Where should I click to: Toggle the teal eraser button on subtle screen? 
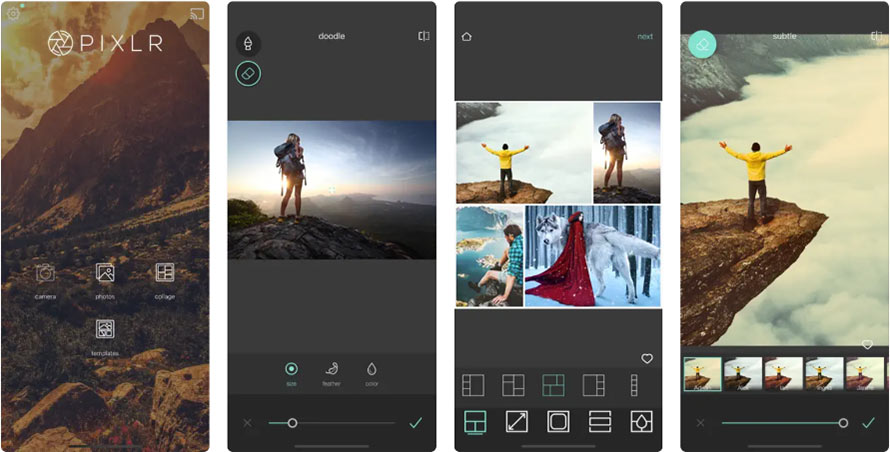[x=702, y=44]
